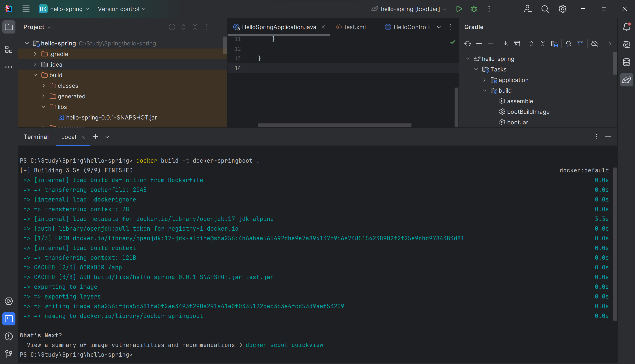Add a new terminal tab with plus
635x364 pixels.
coord(95,137)
